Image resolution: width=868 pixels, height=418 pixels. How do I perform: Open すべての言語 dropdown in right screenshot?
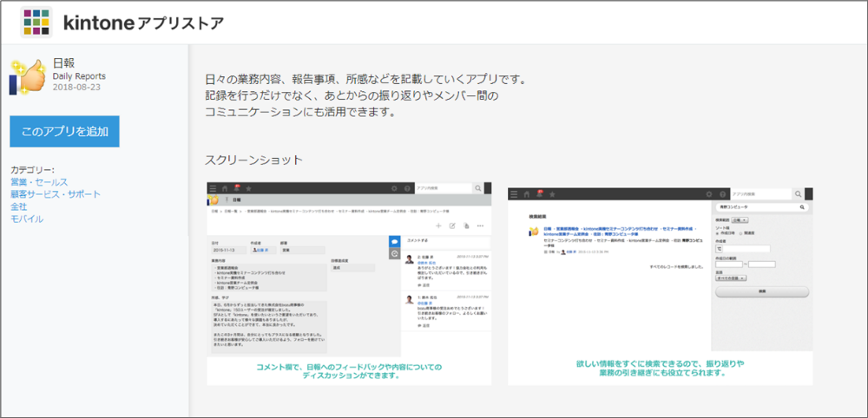tap(733, 278)
